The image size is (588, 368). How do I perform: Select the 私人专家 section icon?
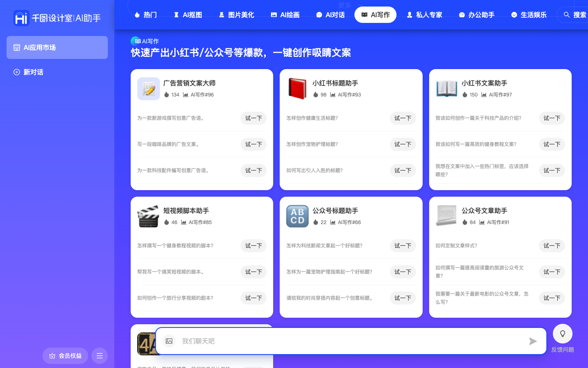pos(410,15)
